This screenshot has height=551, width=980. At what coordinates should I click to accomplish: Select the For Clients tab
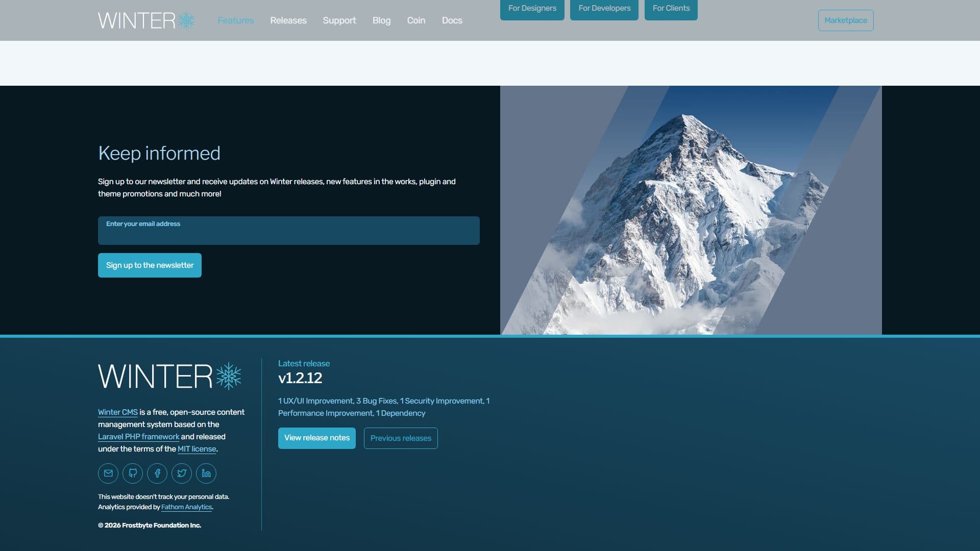click(x=671, y=9)
